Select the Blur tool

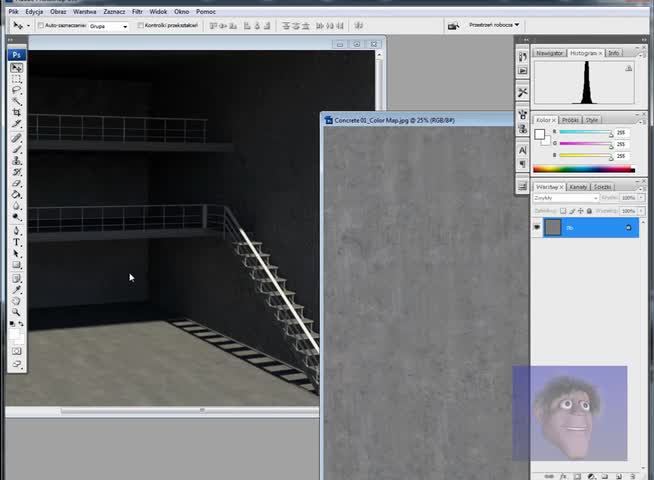(x=17, y=206)
